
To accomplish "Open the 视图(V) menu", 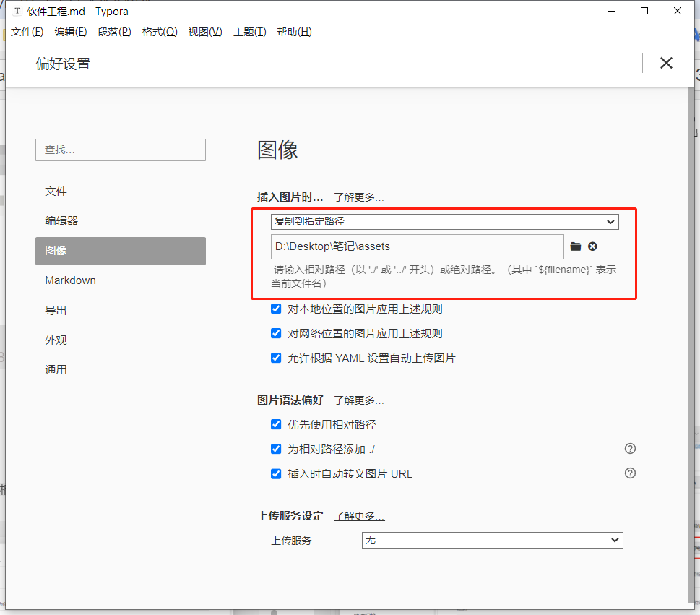I will click(x=205, y=32).
